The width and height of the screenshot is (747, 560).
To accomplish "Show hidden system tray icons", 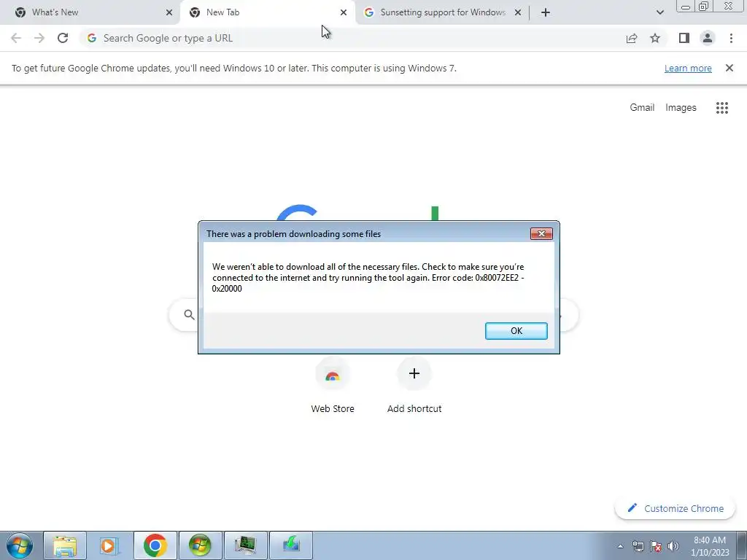I will click(620, 546).
